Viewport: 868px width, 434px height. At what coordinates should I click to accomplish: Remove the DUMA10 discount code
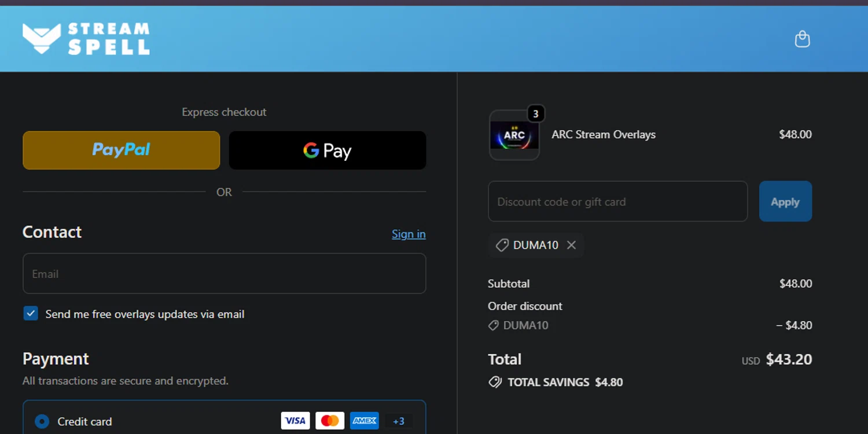[x=571, y=245]
